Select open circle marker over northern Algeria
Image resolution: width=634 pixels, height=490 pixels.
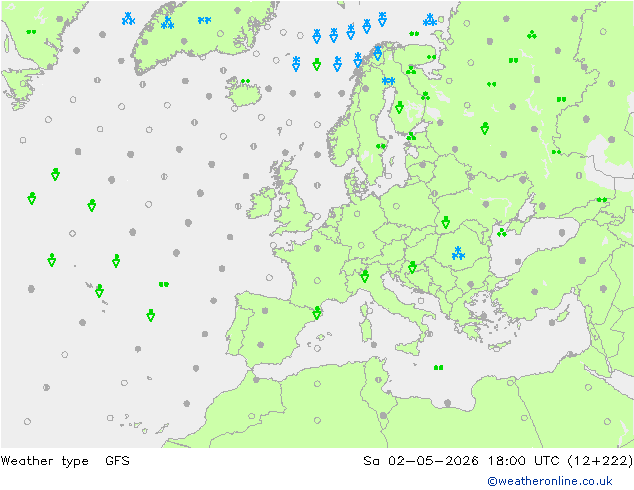[317, 384]
